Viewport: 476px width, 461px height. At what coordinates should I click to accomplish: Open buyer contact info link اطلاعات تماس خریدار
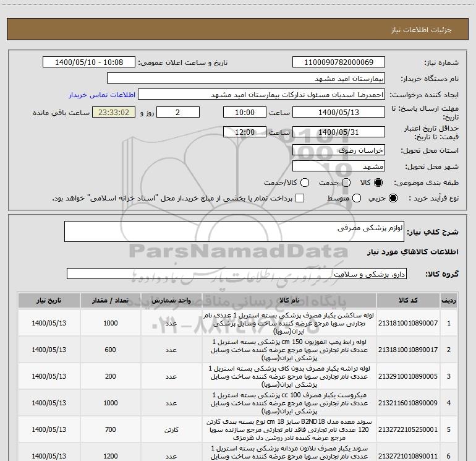pyautogui.click(x=102, y=95)
